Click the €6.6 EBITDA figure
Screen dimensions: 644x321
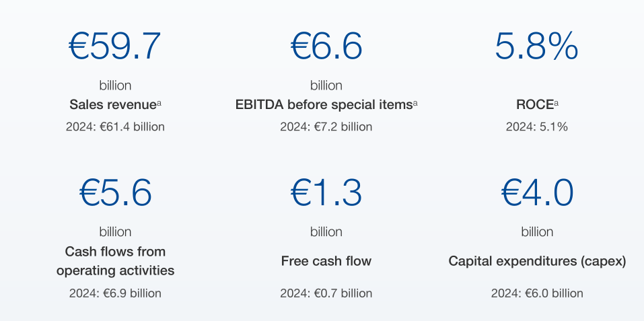[326, 46]
